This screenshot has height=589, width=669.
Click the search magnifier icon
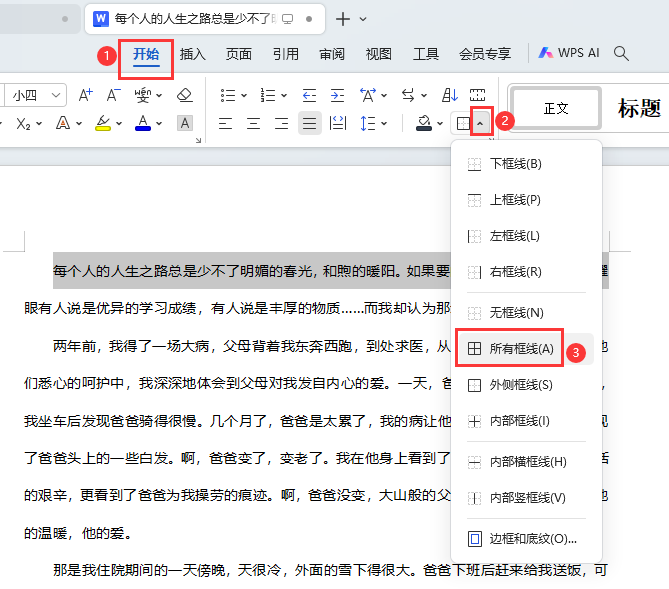coord(621,53)
